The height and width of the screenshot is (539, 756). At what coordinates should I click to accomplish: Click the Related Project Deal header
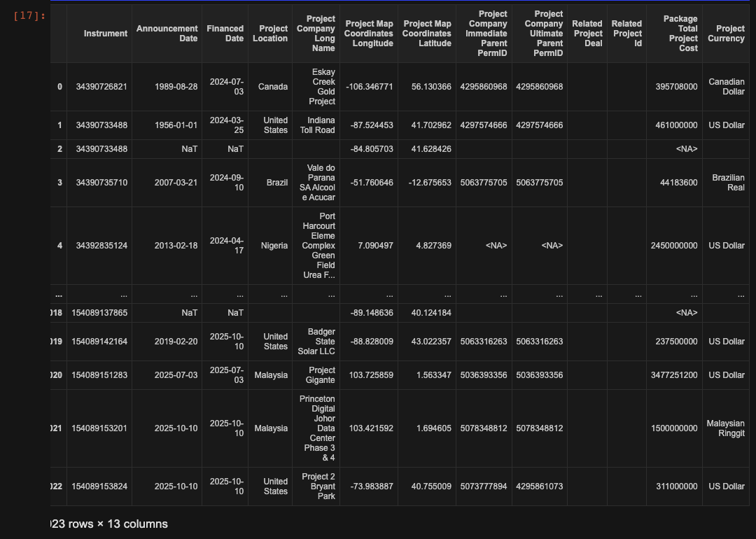587,34
